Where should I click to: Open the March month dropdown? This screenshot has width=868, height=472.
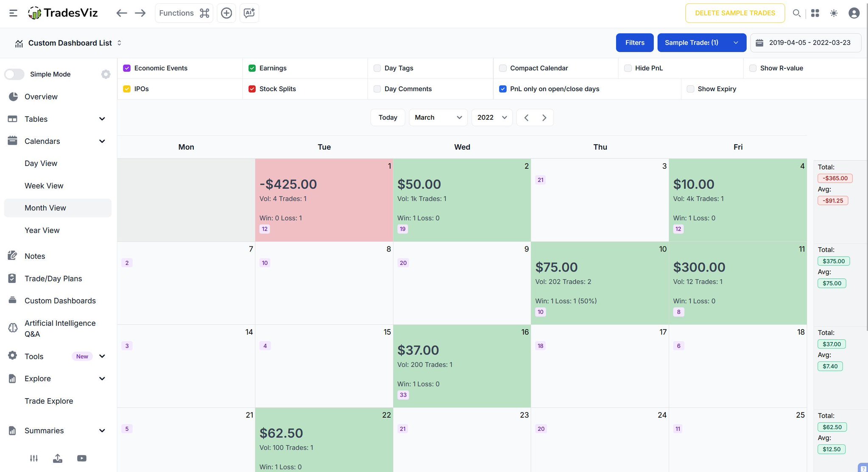point(438,117)
